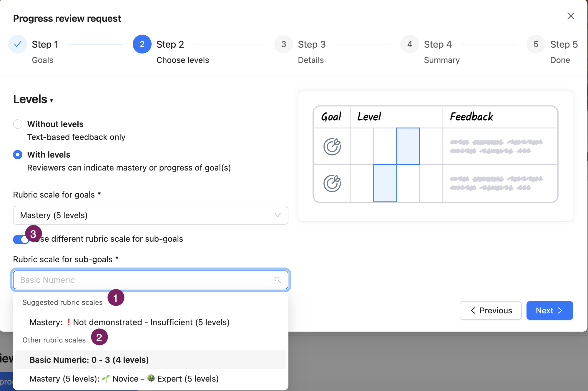The image size is (588, 391).
Task: Open Rubric scale for goals dropdown
Action: (x=151, y=215)
